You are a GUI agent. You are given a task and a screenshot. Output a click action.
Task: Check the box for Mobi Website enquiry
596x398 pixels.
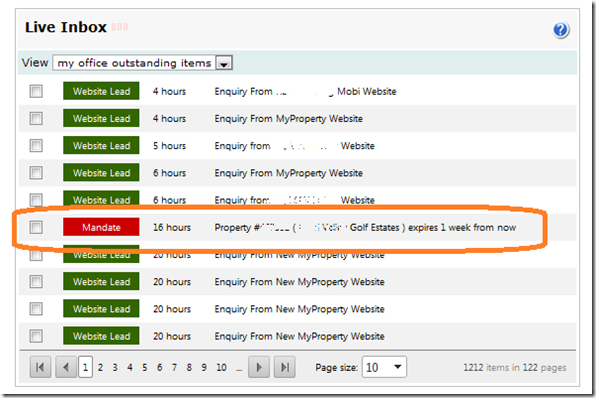[x=36, y=91]
